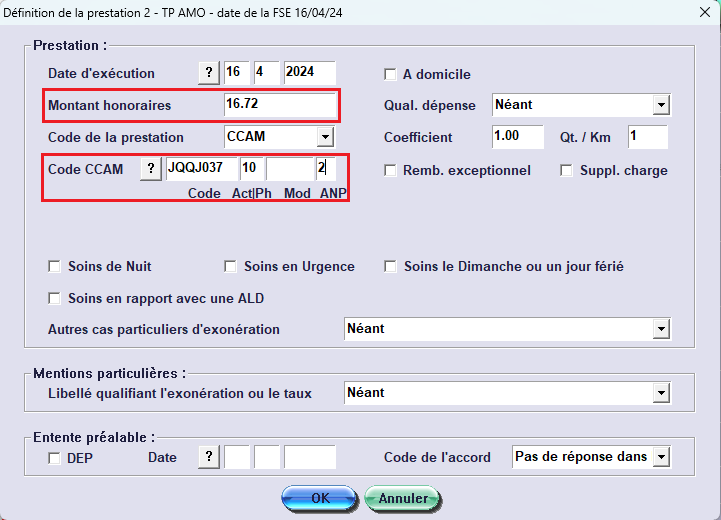Click the question mark next to Code CCAM

(x=150, y=169)
